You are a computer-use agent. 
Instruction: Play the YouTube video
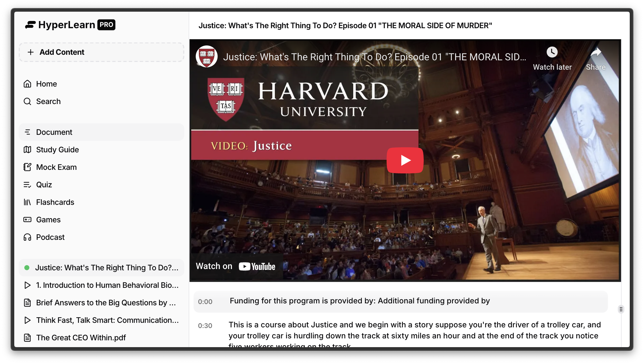405,160
